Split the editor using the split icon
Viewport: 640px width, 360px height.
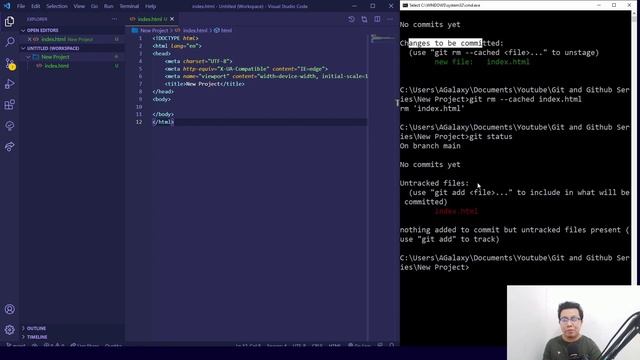pyautogui.click(x=377, y=19)
